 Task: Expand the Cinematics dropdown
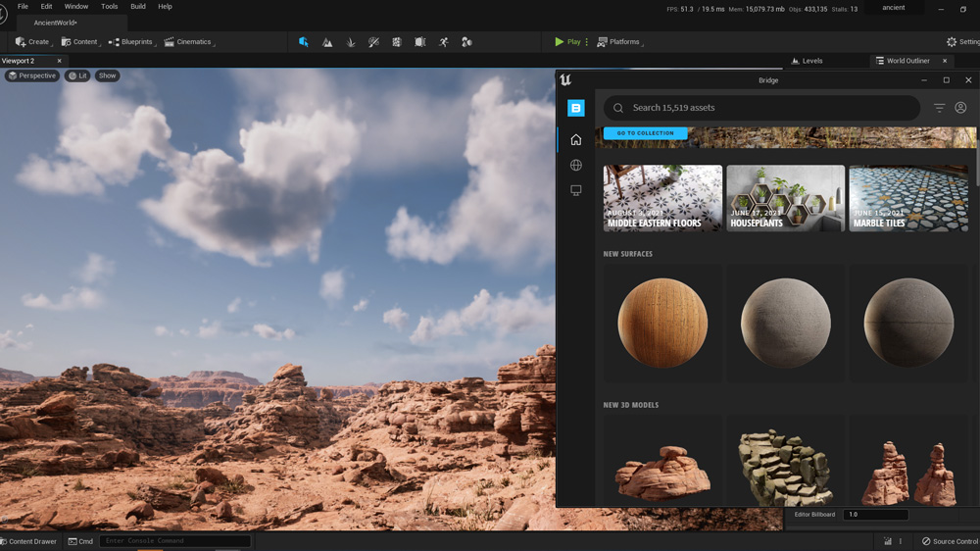pyautogui.click(x=188, y=42)
